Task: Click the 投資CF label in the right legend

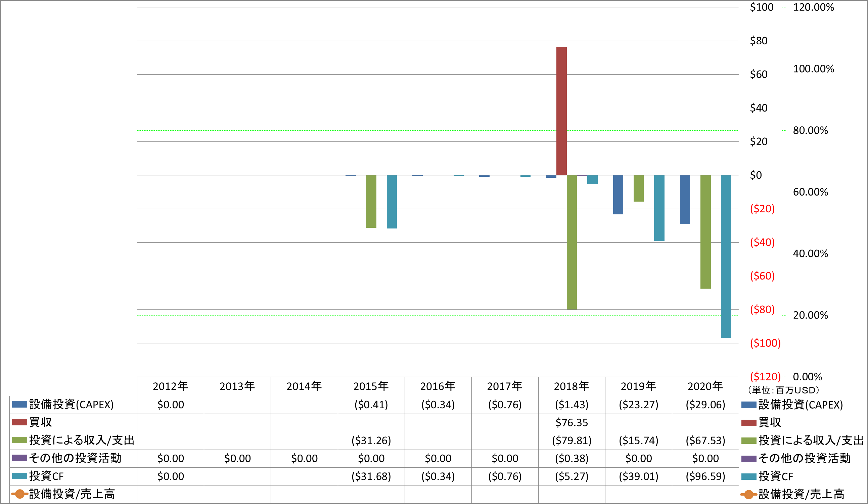Action: pos(776,476)
